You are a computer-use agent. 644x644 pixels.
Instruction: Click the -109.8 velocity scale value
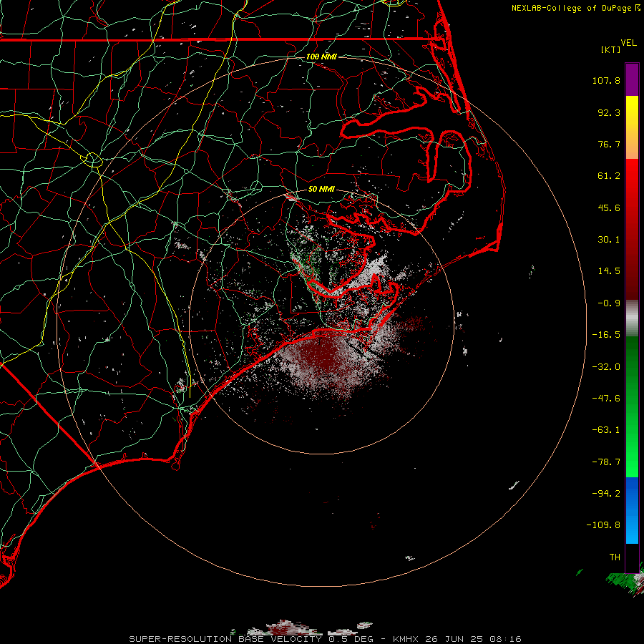click(x=603, y=525)
